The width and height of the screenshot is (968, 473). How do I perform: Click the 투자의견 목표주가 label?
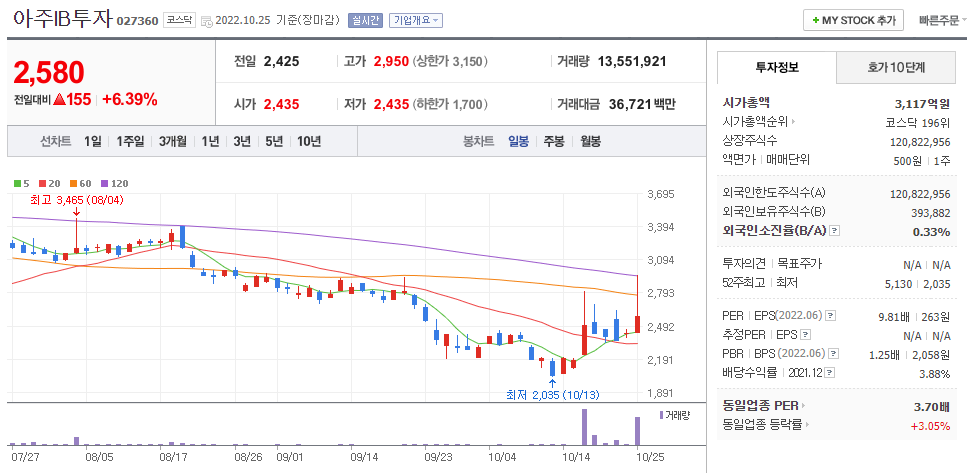coord(772,264)
